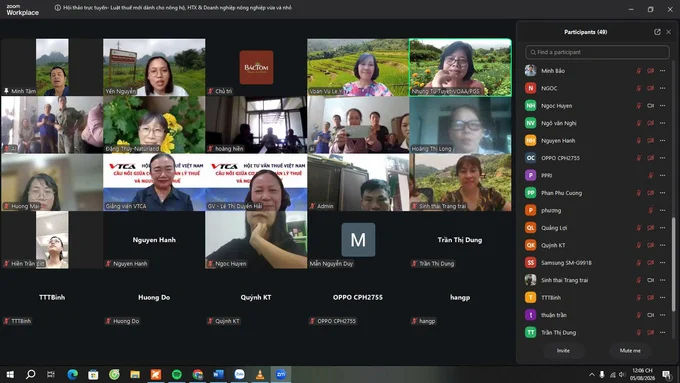Select Ngô văn Nghị in participants list

(x=597, y=123)
